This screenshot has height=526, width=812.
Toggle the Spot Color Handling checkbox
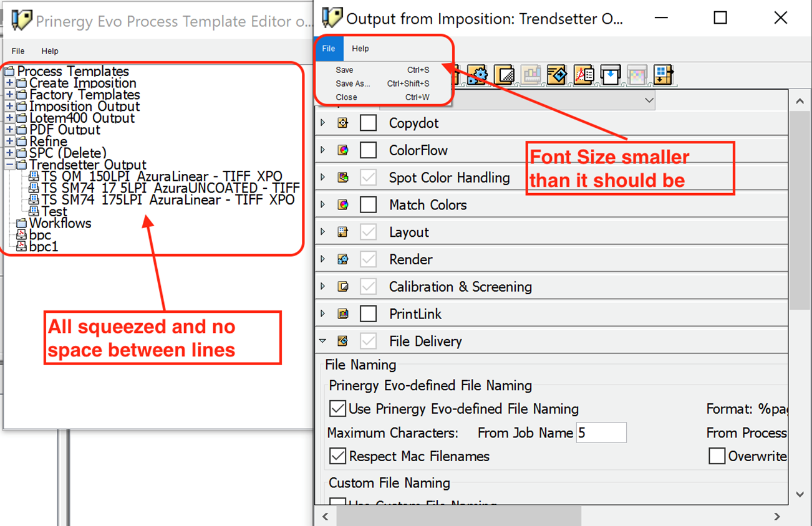369,178
